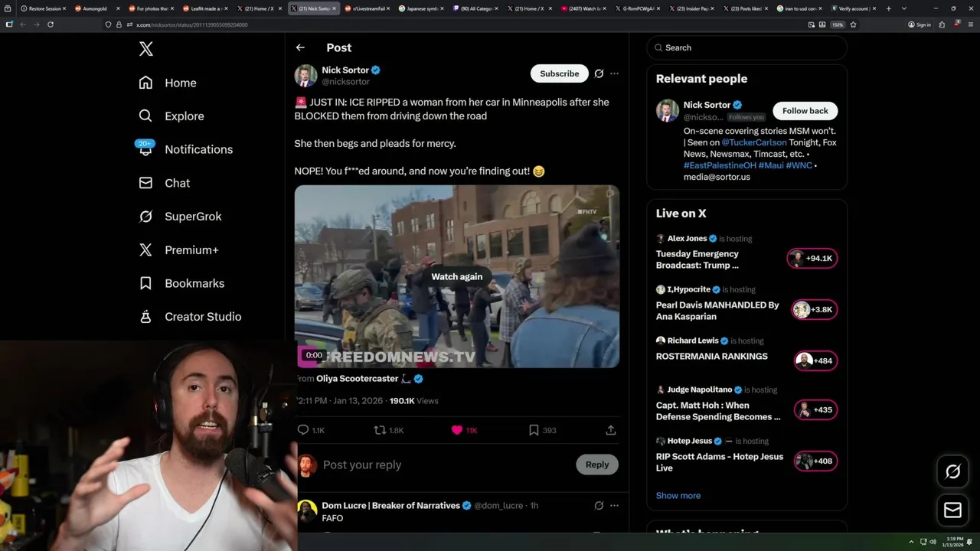Image resolution: width=980 pixels, height=551 pixels.
Task: Open Notifications in the sidebar
Action: 185,149
